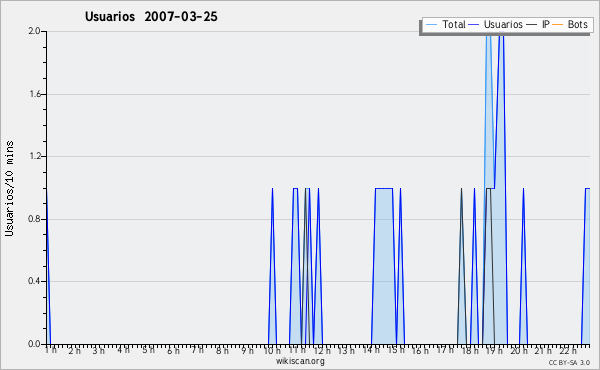This screenshot has height=370, width=600.
Task: Click the 10 h x-axis label
Action: (272, 350)
